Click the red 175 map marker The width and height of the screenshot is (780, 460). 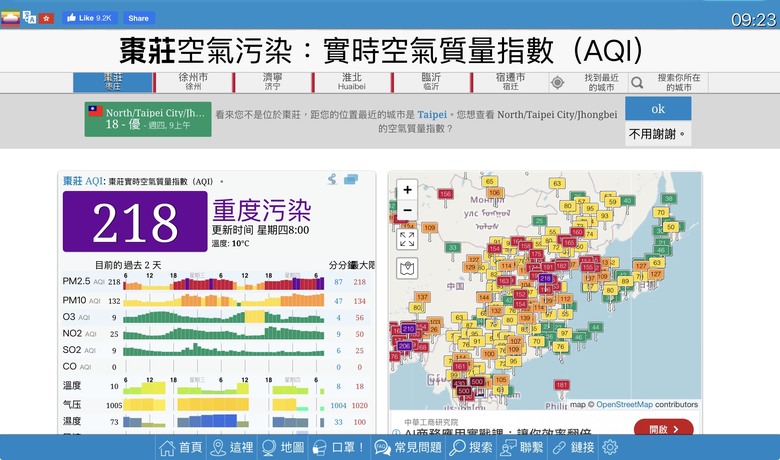point(536,254)
